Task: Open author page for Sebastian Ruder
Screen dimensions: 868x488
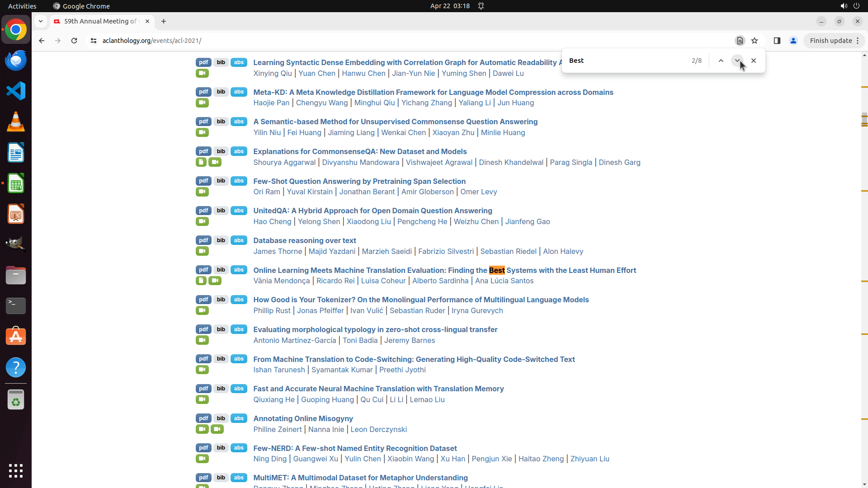Action: (417, 310)
